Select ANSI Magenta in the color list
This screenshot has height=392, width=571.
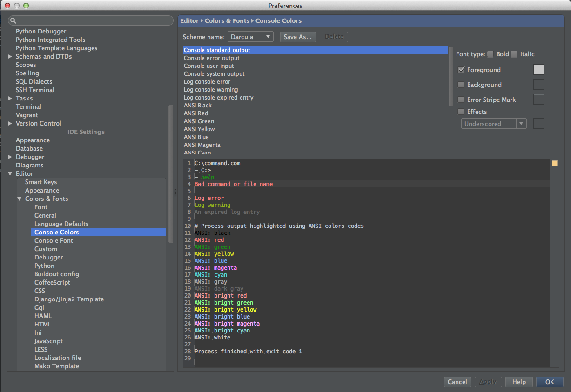pyautogui.click(x=202, y=145)
